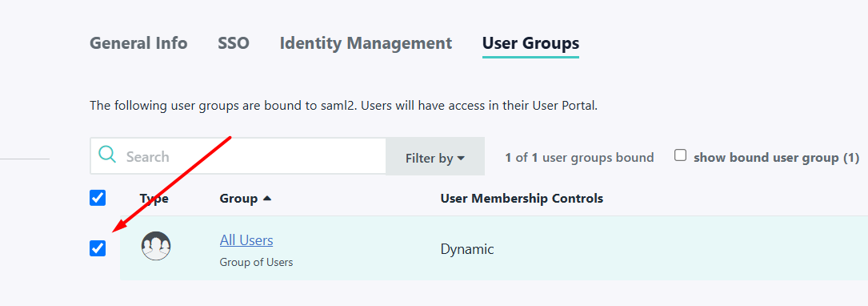Viewport: 868px width, 306px height.
Task: Click the caret arrow on Filter by
Action: pos(461,159)
